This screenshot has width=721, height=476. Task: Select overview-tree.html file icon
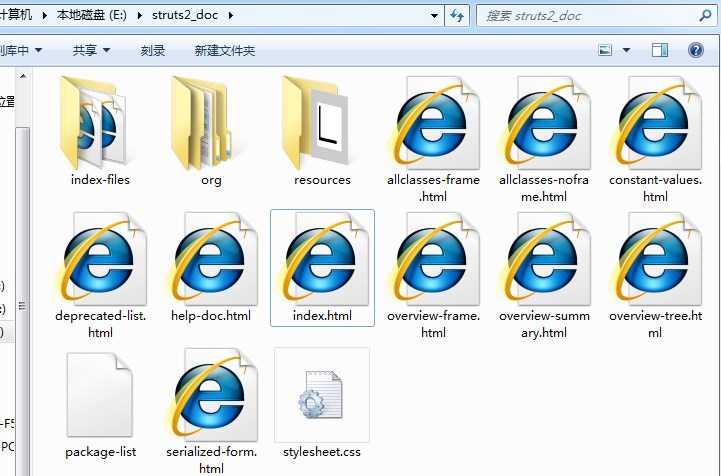pos(656,258)
